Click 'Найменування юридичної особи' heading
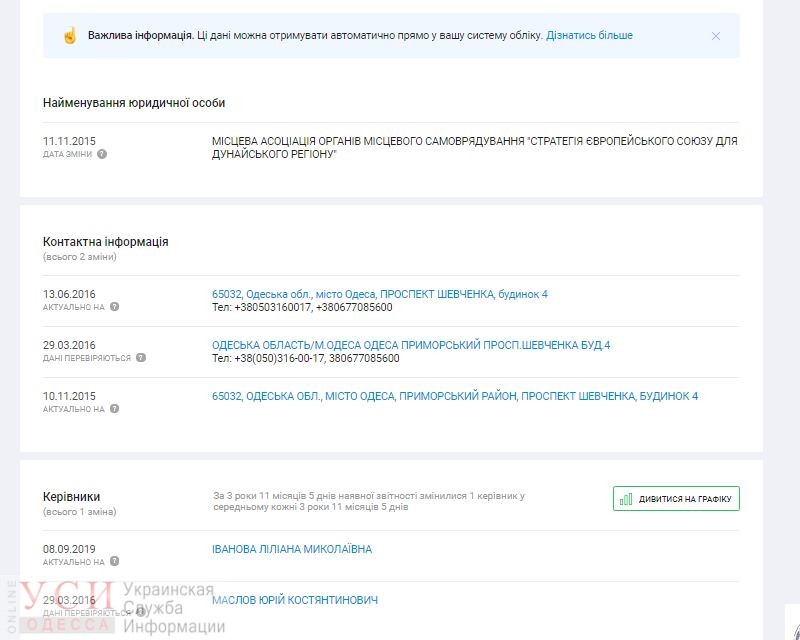 [x=134, y=103]
